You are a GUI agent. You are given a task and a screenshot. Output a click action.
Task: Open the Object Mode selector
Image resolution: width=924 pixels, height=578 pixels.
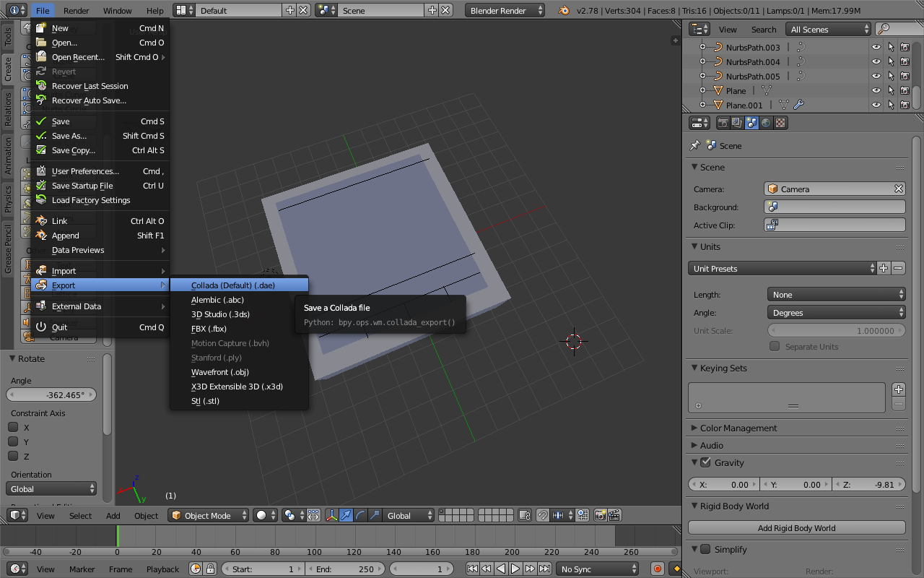(x=208, y=515)
